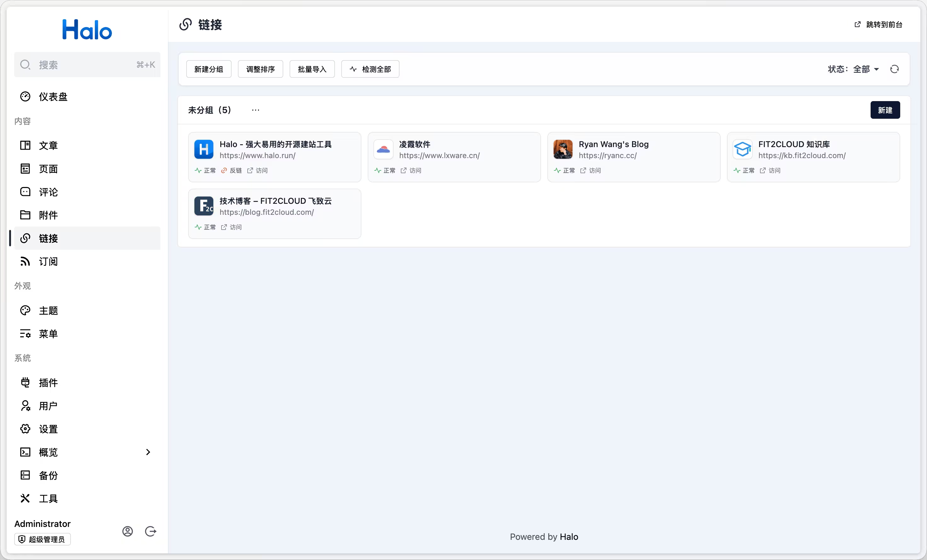Click 正常 status on 凌霞软件 card
927x560 pixels.
coord(385,170)
